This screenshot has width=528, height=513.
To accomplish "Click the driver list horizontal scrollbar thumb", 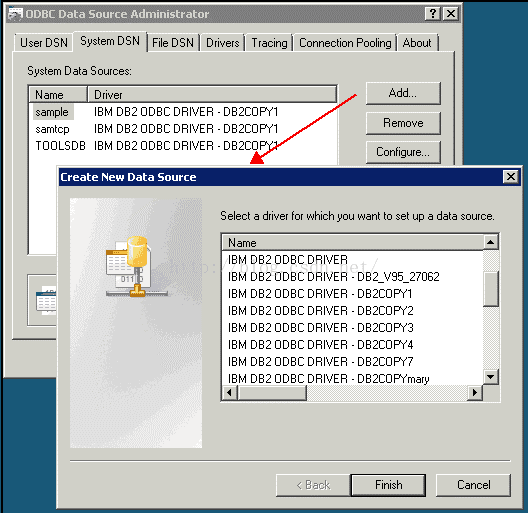I will tap(272, 392).
